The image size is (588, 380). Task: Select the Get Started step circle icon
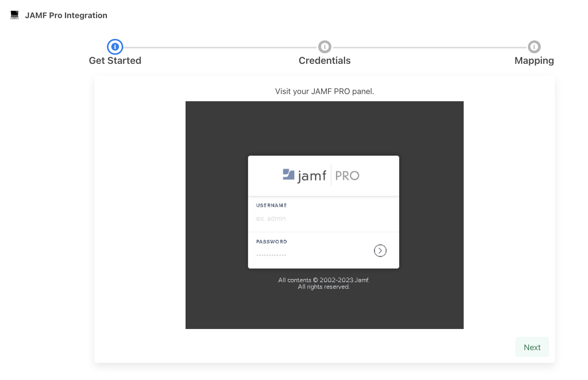pyautogui.click(x=115, y=47)
